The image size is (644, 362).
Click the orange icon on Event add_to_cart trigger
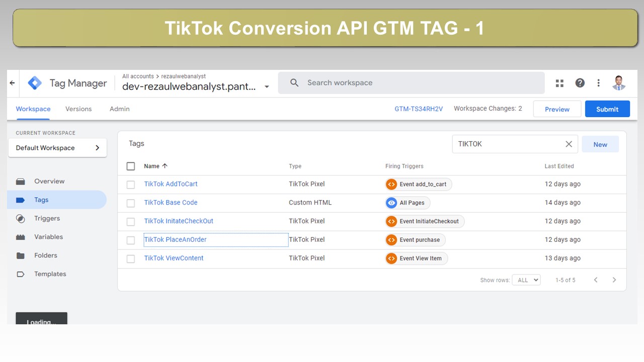(391, 185)
